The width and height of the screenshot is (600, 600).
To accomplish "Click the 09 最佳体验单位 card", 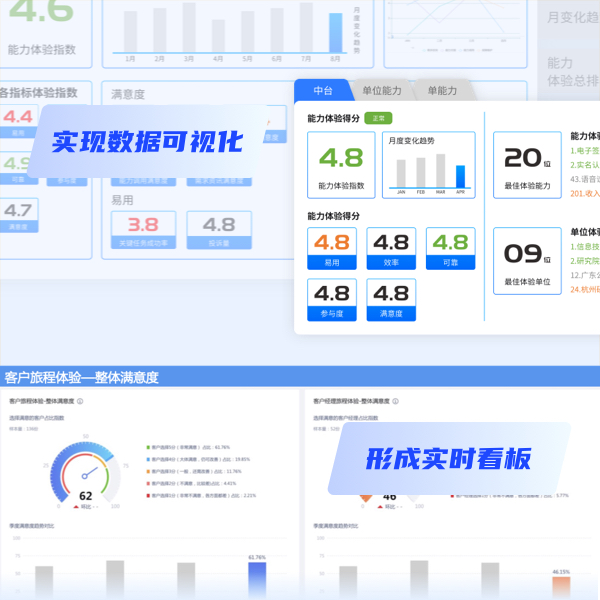I will (x=527, y=261).
